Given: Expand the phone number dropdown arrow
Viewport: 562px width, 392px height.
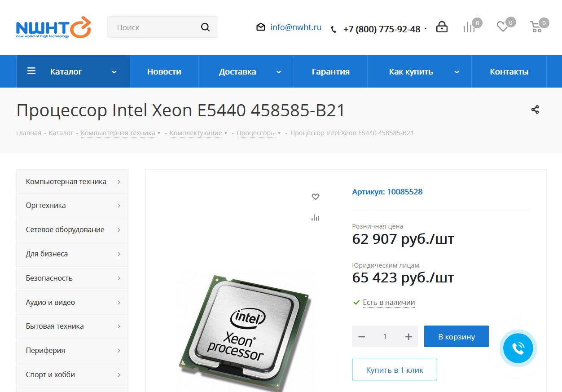Looking at the screenshot, I should click(426, 29).
